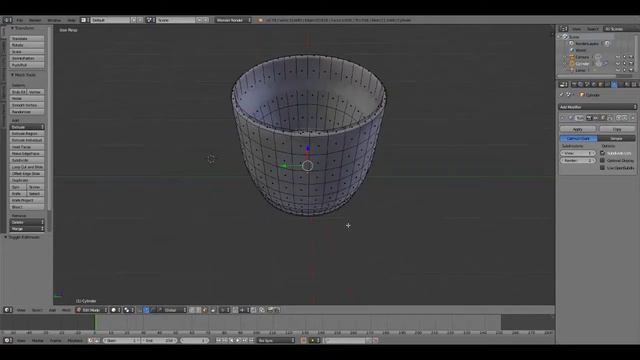The height and width of the screenshot is (360, 640).
Task: Click the Cylinder object icon in breadcrumb
Action: click(582, 95)
